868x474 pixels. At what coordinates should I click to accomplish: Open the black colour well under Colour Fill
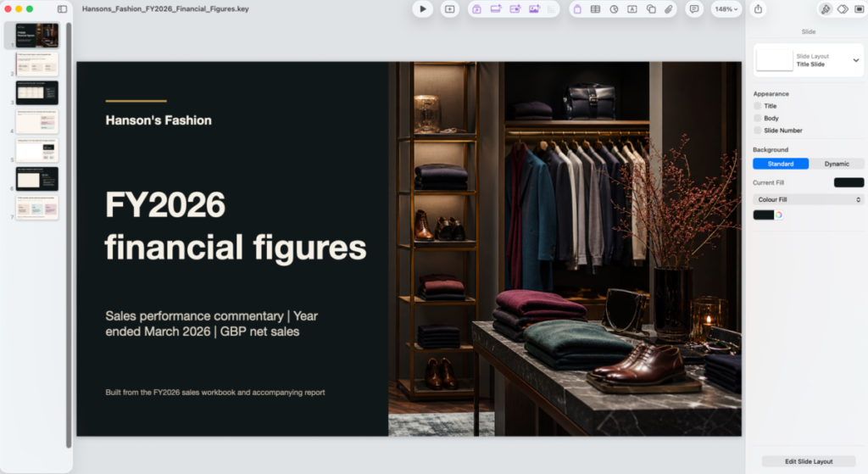pyautogui.click(x=764, y=215)
